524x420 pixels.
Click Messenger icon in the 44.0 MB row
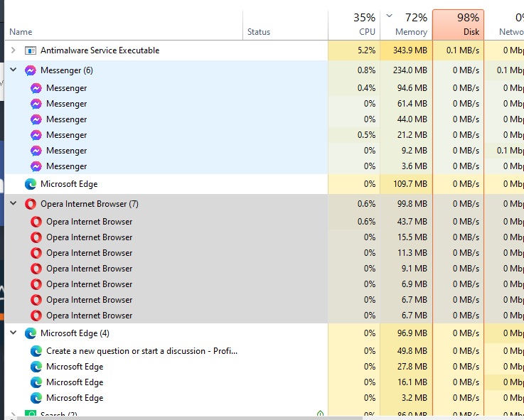[36, 119]
